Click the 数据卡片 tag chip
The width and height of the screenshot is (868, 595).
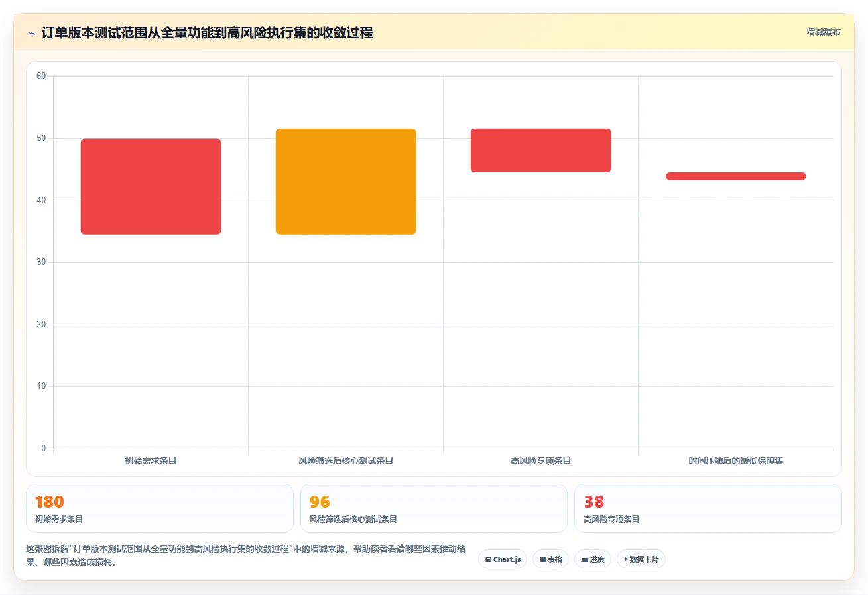[x=641, y=559]
